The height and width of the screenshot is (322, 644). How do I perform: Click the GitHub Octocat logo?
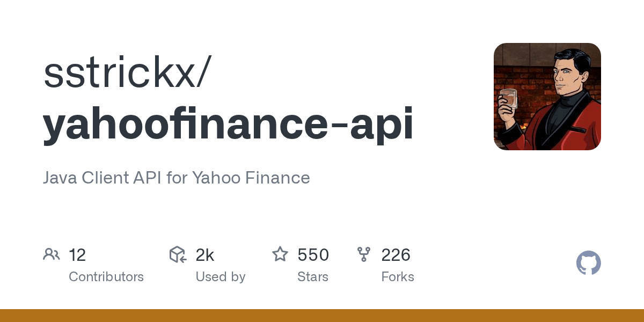[589, 264]
